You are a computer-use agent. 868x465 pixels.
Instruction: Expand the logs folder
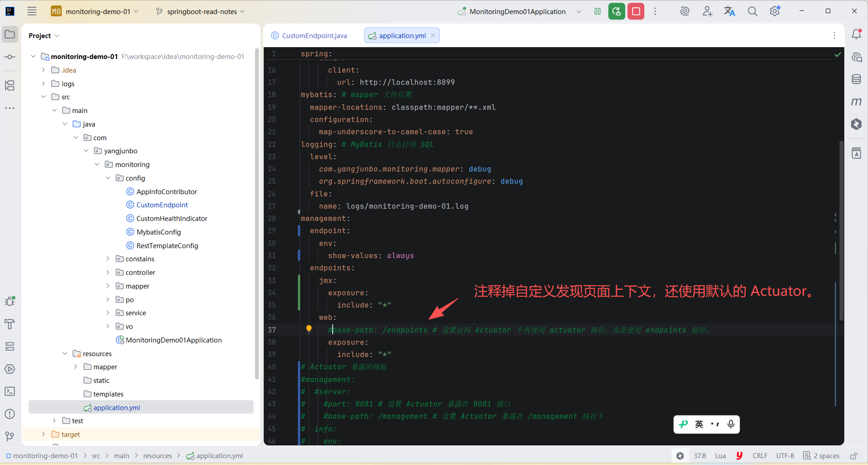(44, 83)
